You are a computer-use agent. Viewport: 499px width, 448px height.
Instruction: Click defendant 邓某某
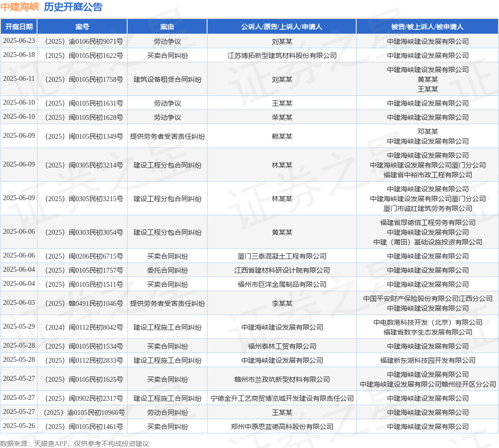coord(428,131)
